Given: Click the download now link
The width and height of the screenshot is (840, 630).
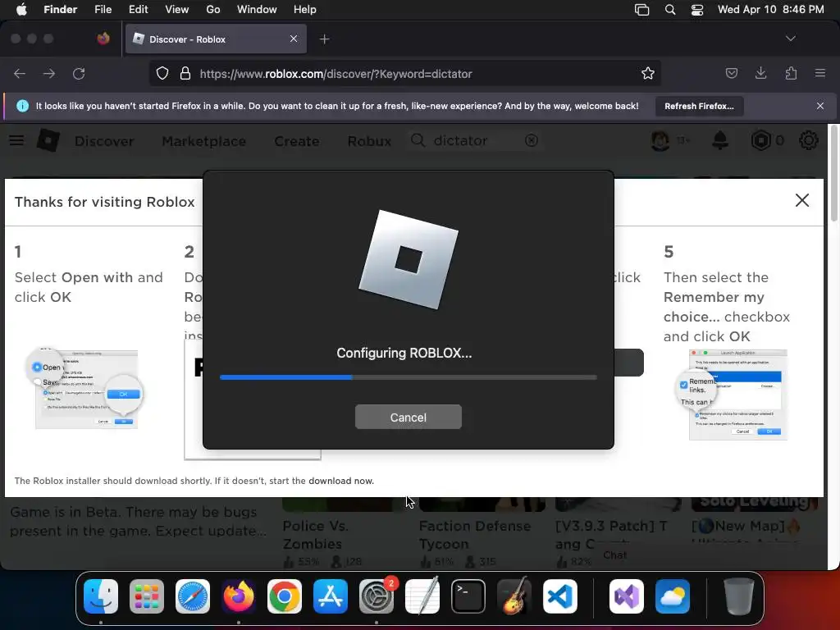Looking at the screenshot, I should pyautogui.click(x=340, y=481).
